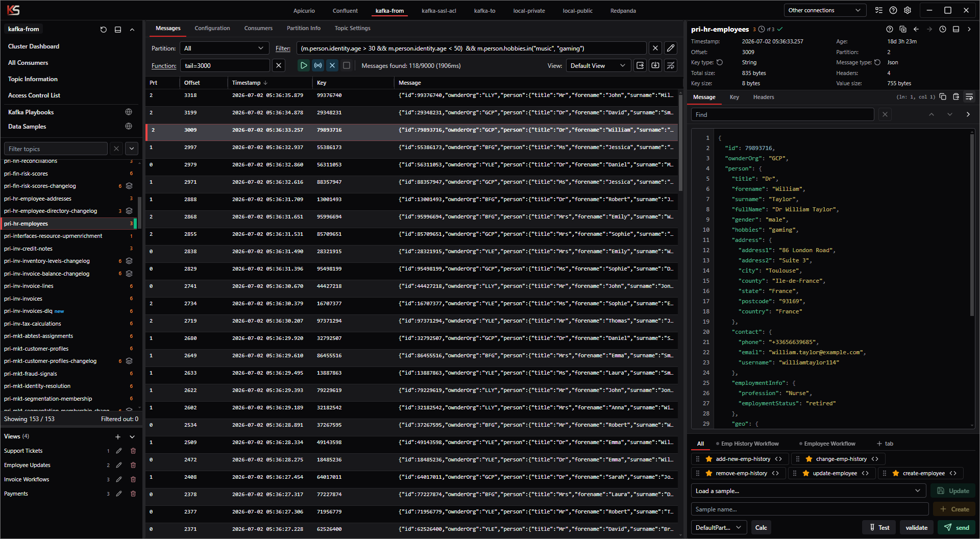980x539 pixels.
Task: Open Load a sample dropdown
Action: coord(808,491)
